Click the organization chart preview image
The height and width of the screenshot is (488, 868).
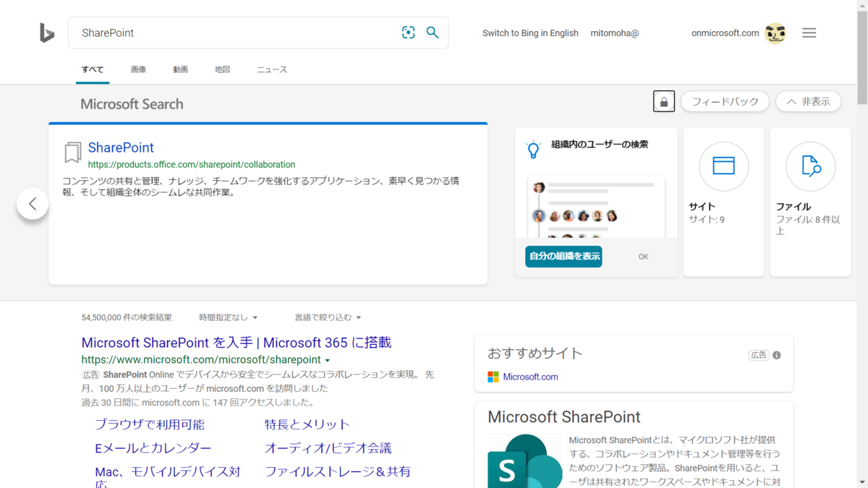pos(596,206)
